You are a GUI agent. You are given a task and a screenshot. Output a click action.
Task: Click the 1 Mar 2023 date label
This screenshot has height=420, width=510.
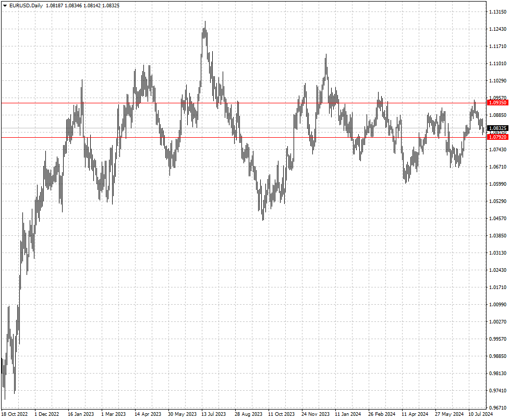[114, 414]
